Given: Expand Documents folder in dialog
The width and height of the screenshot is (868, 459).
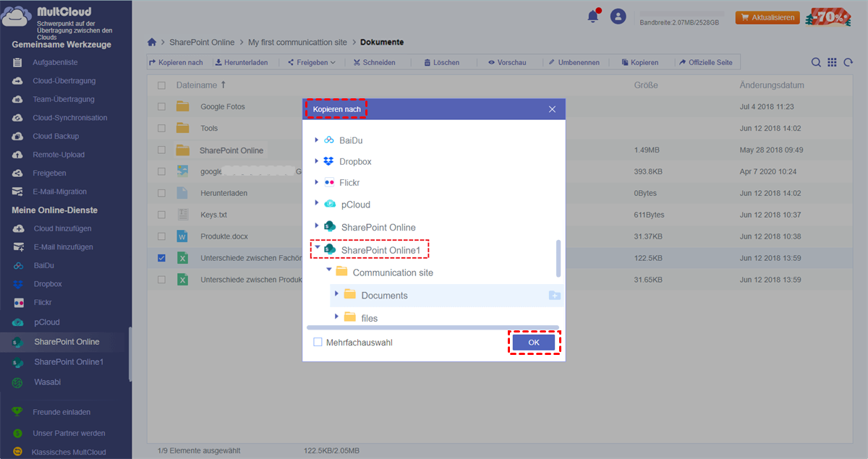Looking at the screenshot, I should click(336, 294).
